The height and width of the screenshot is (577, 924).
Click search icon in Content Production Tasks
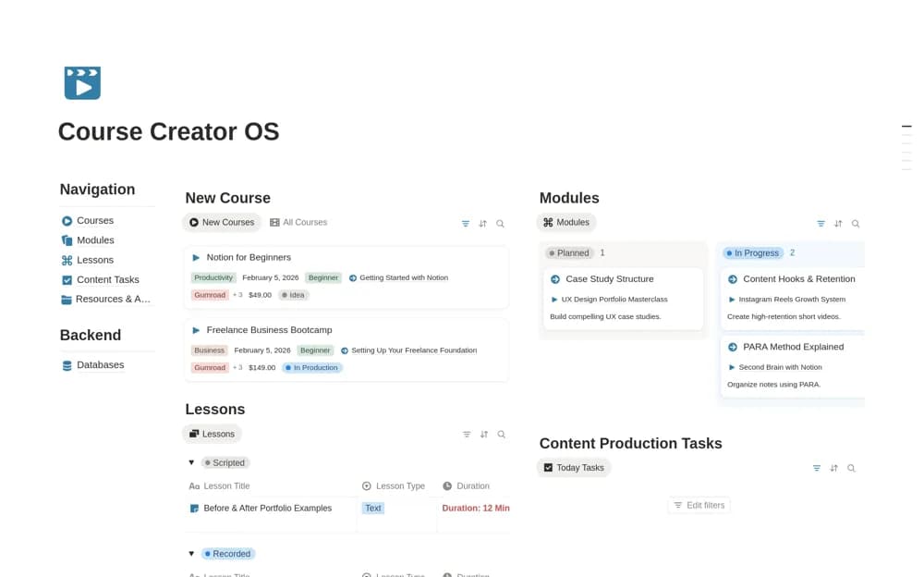pos(852,469)
